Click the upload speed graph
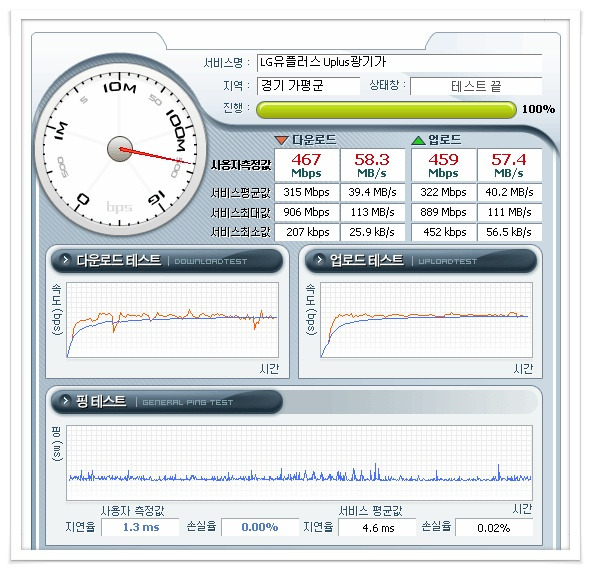The width and height of the screenshot is (591, 570). coord(426,320)
